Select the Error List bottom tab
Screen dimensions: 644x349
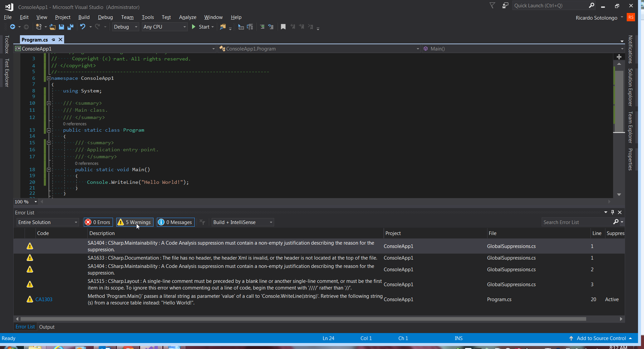click(25, 327)
